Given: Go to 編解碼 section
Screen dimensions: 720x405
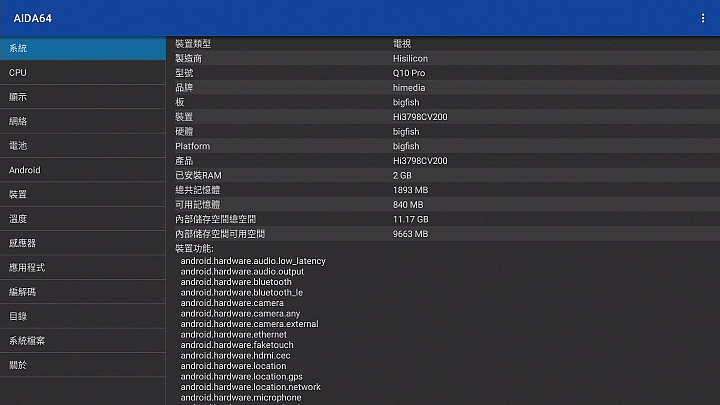Looking at the screenshot, I should coord(83,292).
